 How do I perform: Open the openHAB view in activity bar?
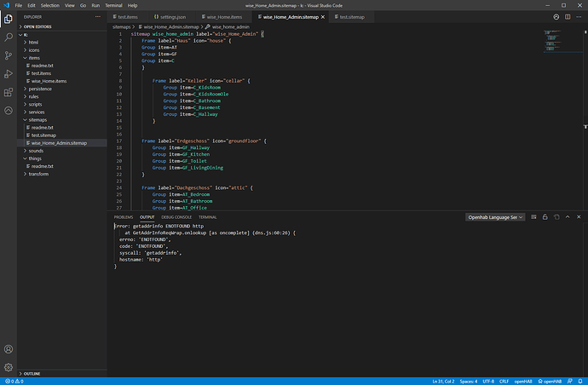click(9, 110)
